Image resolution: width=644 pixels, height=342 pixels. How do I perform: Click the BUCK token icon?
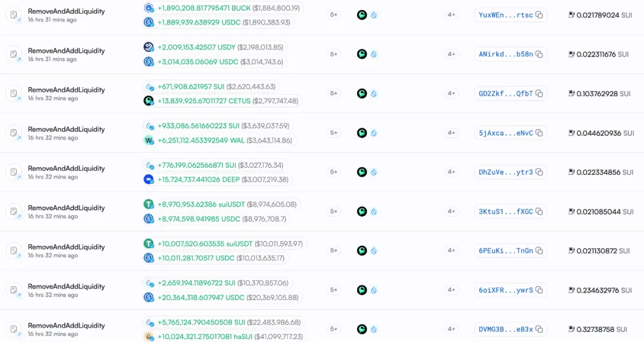point(149,8)
